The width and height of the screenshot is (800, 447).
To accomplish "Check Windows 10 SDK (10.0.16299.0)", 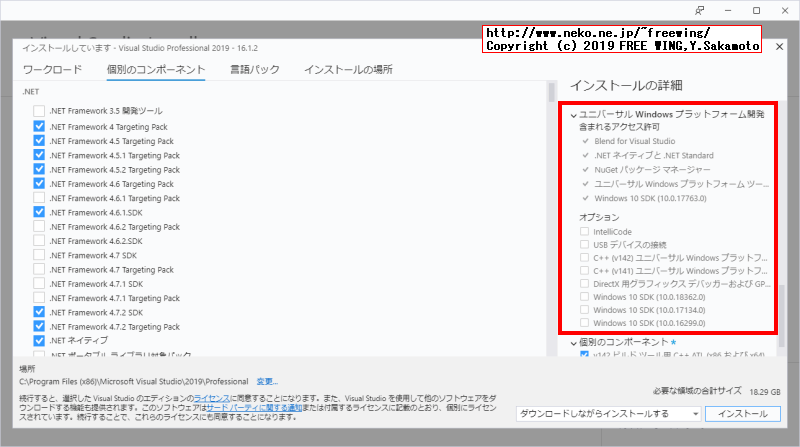I will click(x=584, y=322).
